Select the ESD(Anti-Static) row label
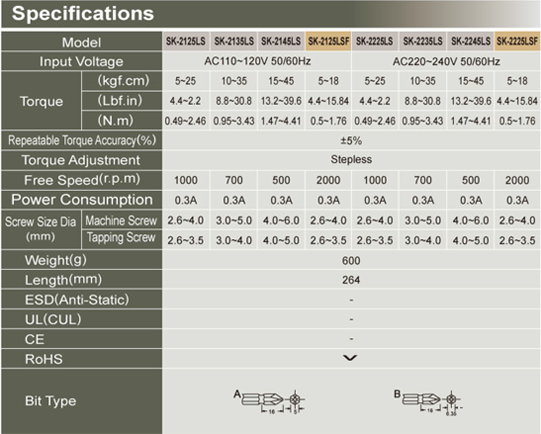The image size is (541, 434). (x=77, y=299)
